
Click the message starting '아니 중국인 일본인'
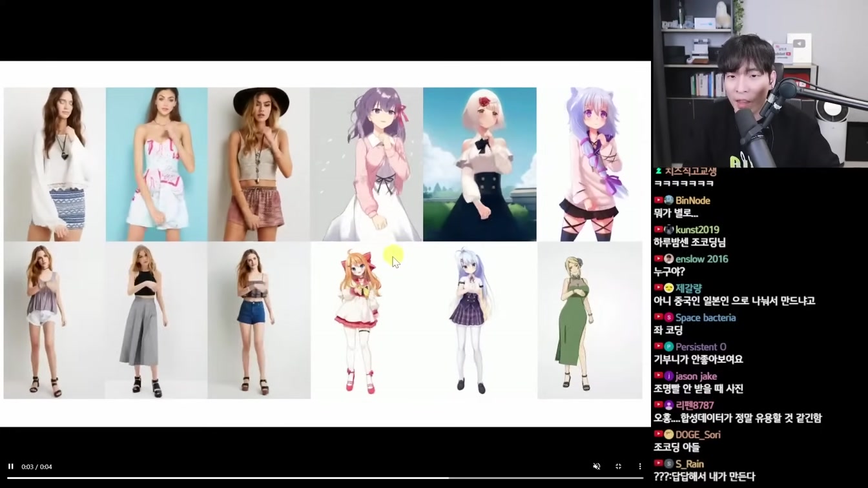pyautogui.click(x=734, y=301)
